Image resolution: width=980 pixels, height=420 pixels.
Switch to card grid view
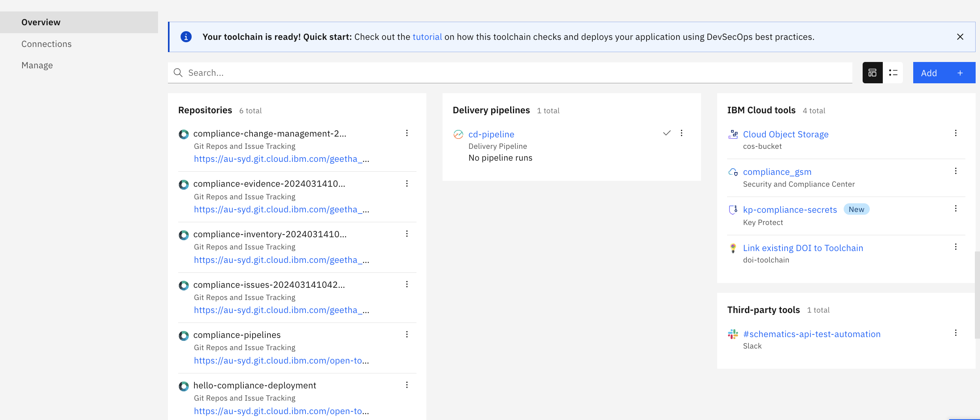(873, 73)
